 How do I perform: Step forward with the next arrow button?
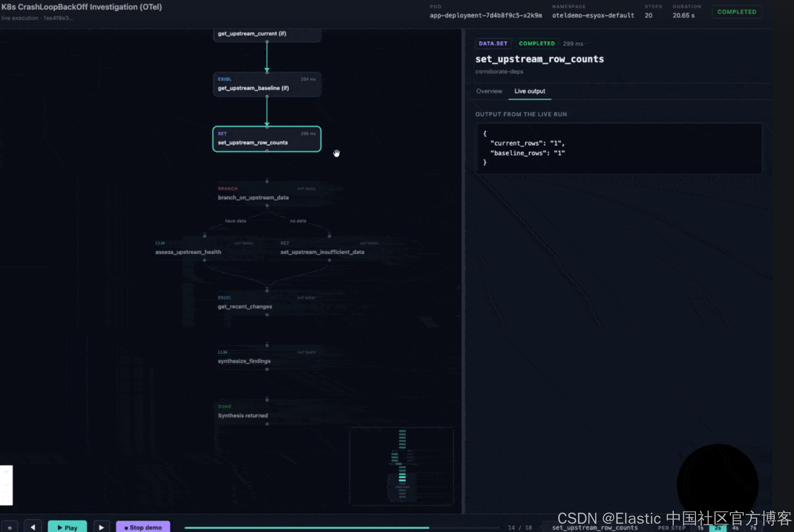pos(101,527)
